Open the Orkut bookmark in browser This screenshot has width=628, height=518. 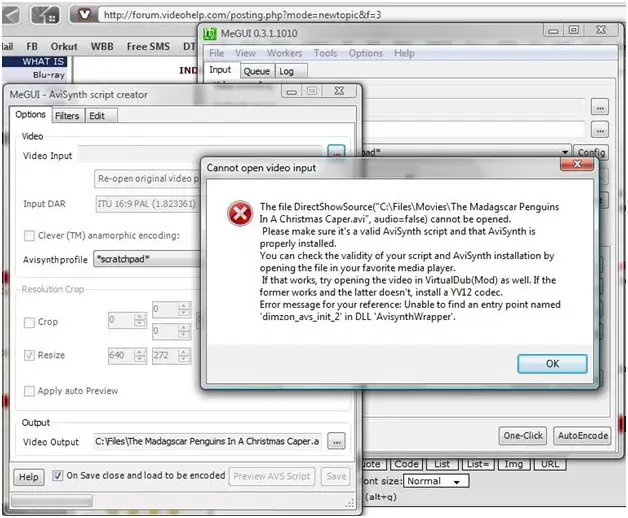tap(64, 46)
